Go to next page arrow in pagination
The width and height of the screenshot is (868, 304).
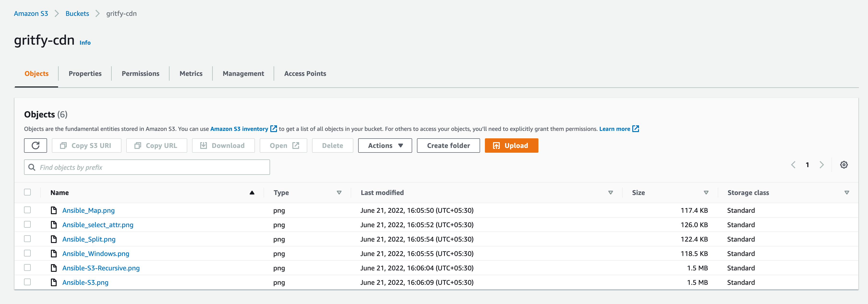click(x=821, y=165)
